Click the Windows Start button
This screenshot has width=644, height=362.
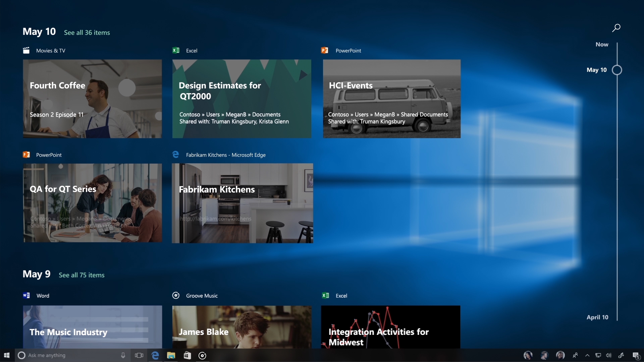pos(7,355)
